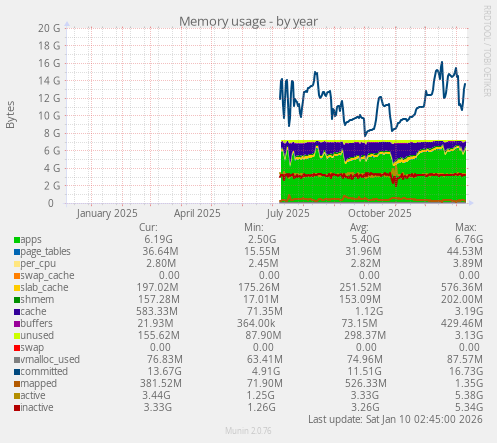Image resolution: width=497 pixels, height=443 pixels.
Task: Click the 'Max:' column header
Action: click(466, 227)
